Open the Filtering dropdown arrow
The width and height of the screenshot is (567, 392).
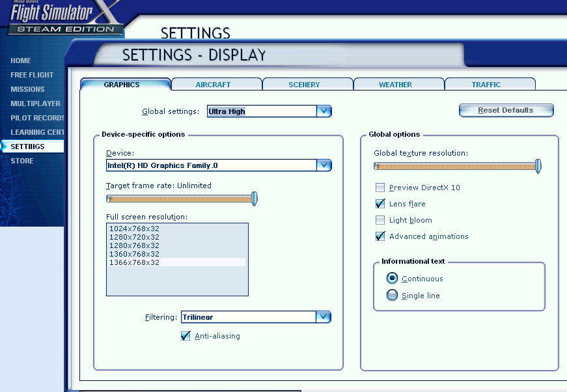coord(324,317)
